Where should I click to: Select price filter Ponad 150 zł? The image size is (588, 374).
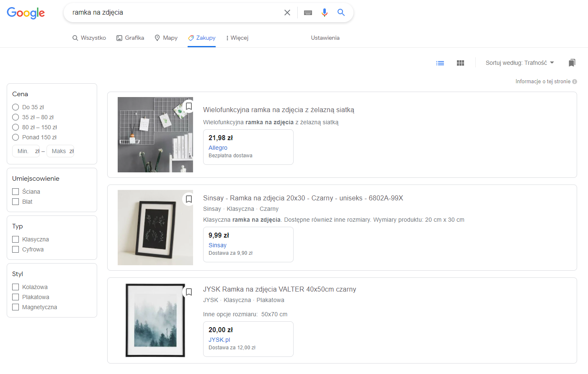coord(15,137)
